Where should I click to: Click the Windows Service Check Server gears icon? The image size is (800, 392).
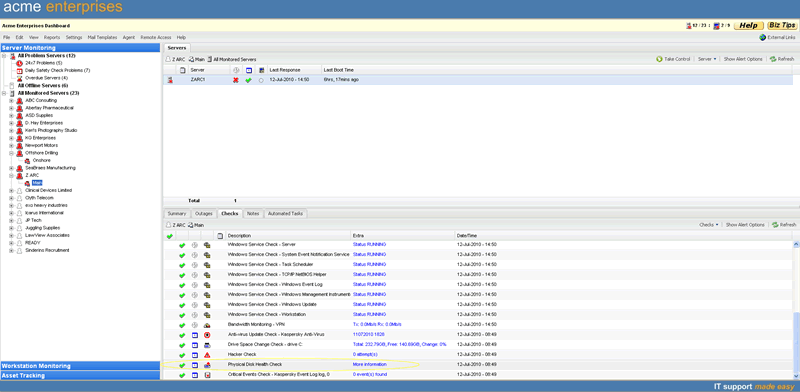pyautogui.click(x=207, y=245)
